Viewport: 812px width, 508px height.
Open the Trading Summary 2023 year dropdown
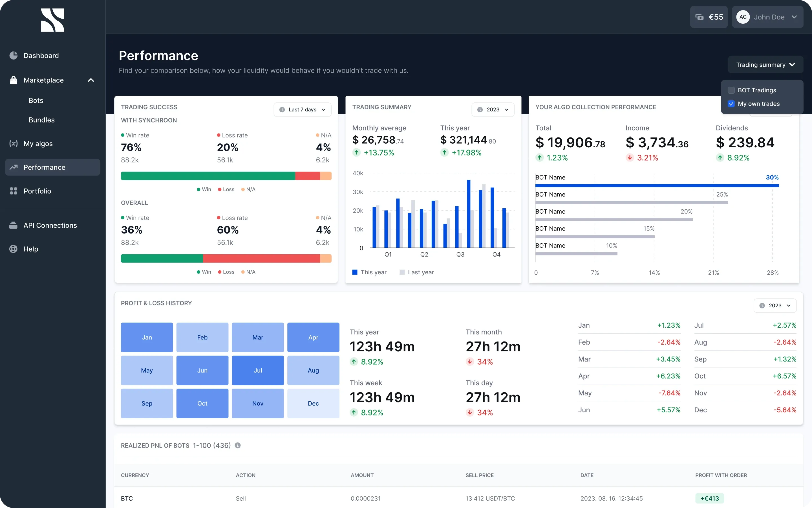tap(493, 110)
